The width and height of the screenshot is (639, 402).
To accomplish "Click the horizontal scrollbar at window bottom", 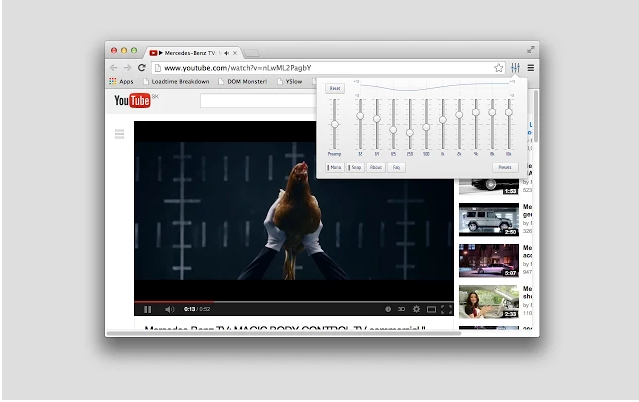I will [284, 334].
